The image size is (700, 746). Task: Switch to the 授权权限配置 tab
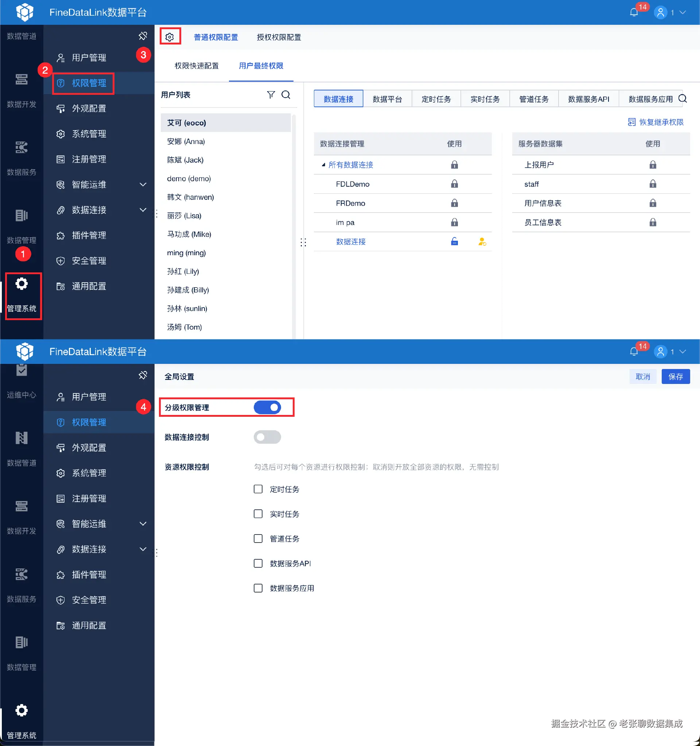(x=279, y=37)
